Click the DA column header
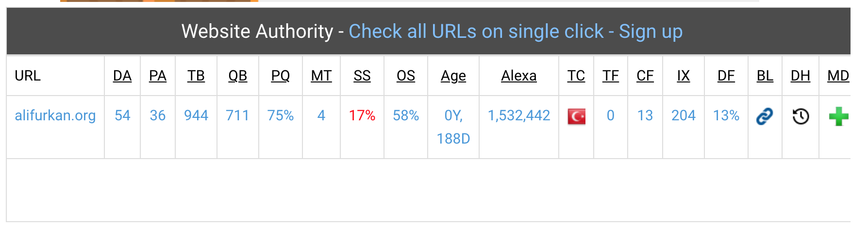 click(122, 76)
